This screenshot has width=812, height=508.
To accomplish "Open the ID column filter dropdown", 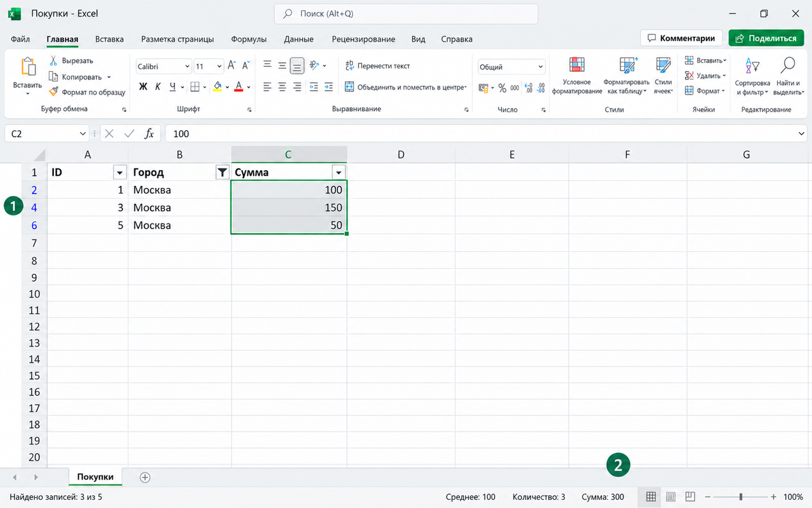I will [x=119, y=173].
